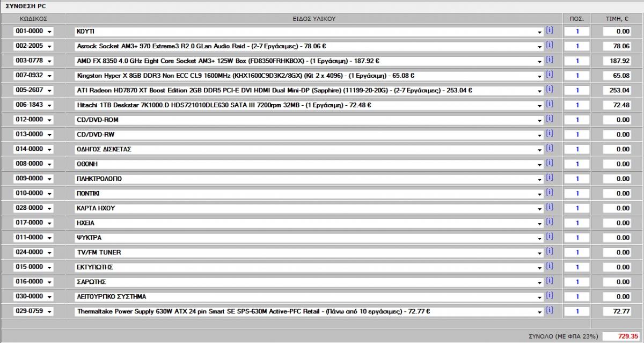Open info [i] for Thermaltake Power Supply row

[x=549, y=310]
